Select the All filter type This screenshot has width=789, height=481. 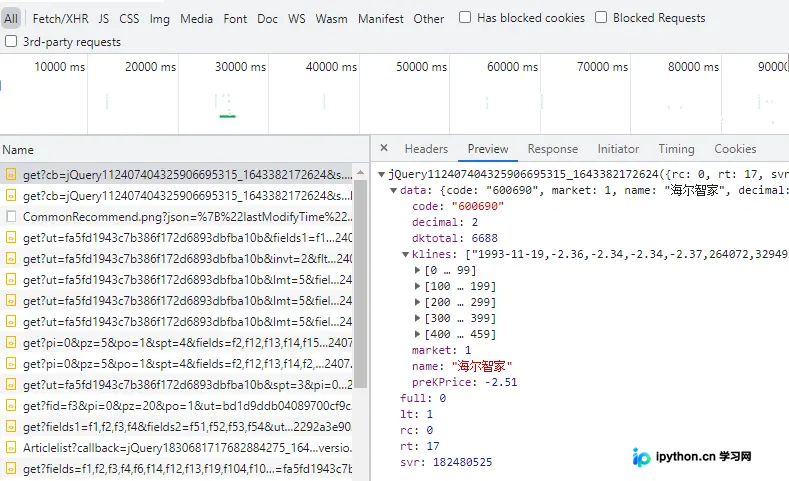(11, 19)
